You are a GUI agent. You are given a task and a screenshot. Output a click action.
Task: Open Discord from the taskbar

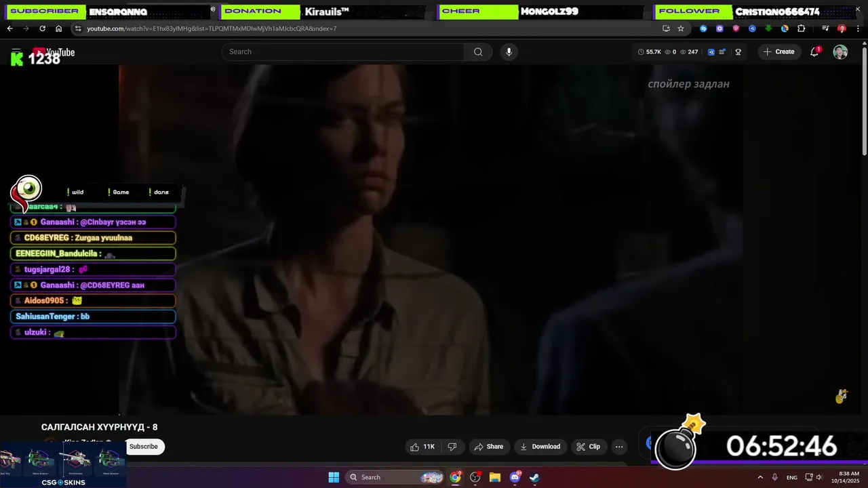pos(515,477)
